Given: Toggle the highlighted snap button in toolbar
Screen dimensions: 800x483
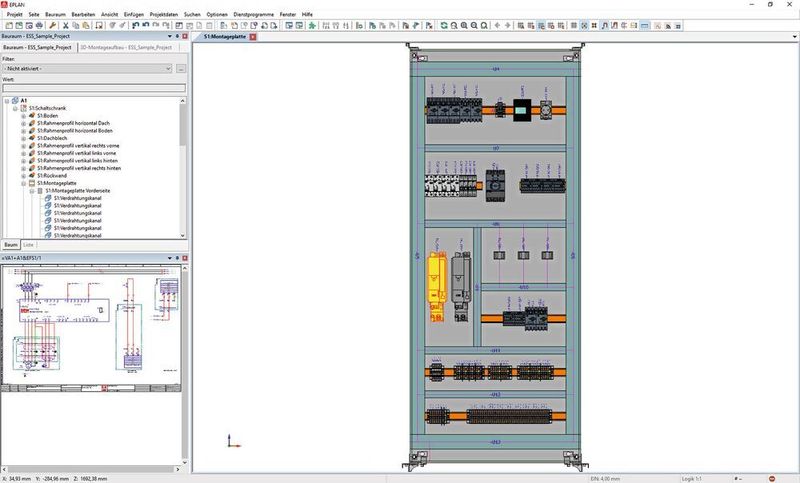Looking at the screenshot, I should click(x=584, y=26).
